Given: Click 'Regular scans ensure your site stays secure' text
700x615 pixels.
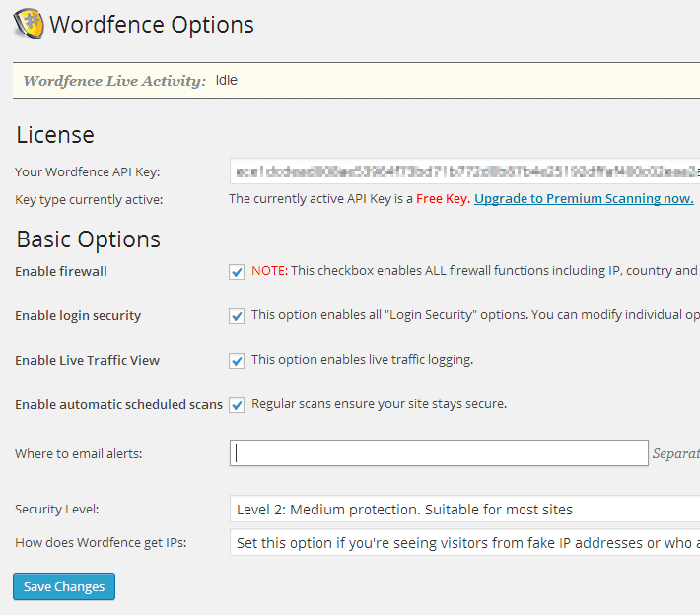Looking at the screenshot, I should click(x=379, y=404).
